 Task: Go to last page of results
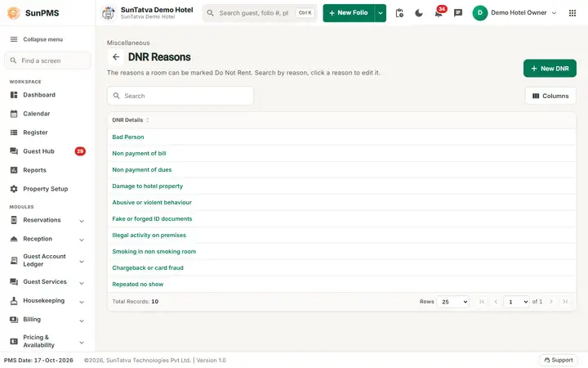(565, 302)
